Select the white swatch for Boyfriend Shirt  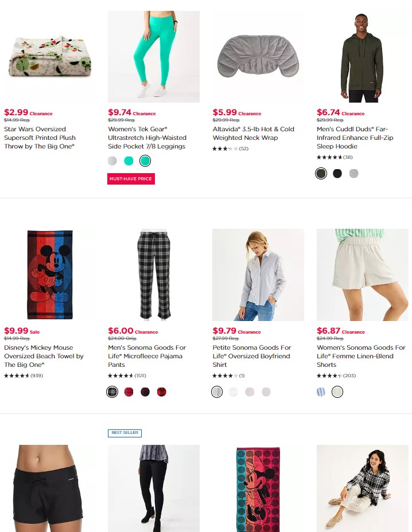(x=234, y=392)
